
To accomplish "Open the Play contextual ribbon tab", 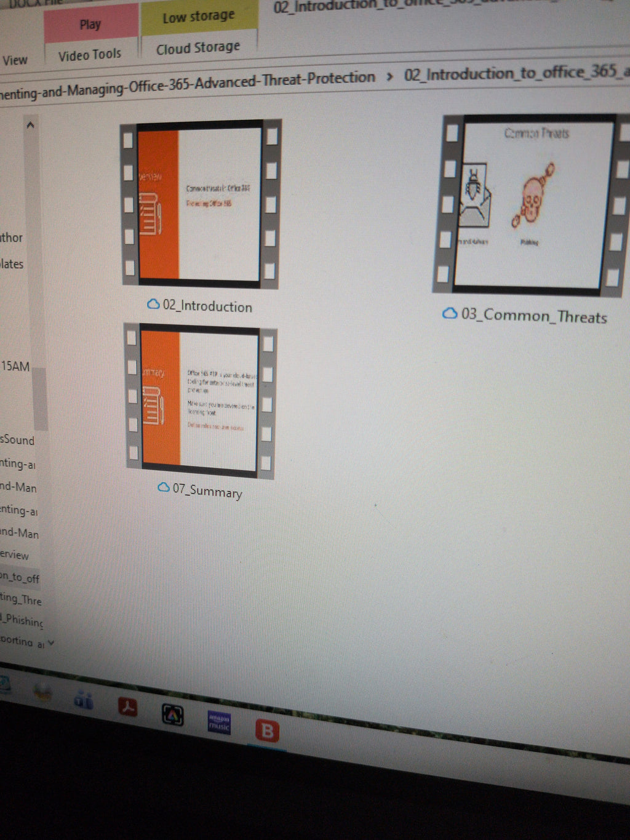I will pos(90,25).
